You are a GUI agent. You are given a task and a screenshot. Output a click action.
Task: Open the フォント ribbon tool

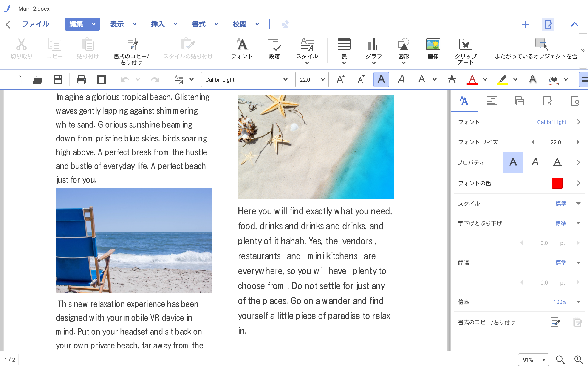[242, 49]
